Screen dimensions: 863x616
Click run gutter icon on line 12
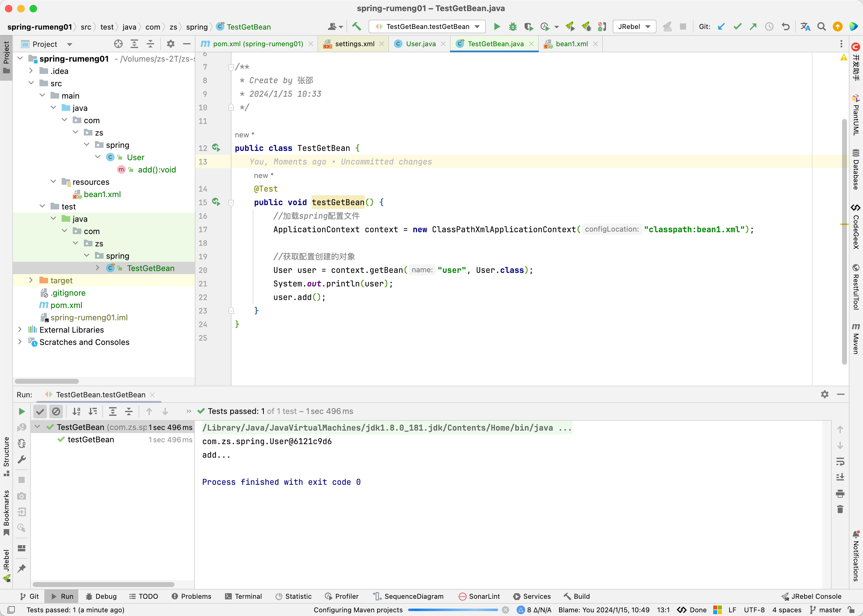pos(216,148)
